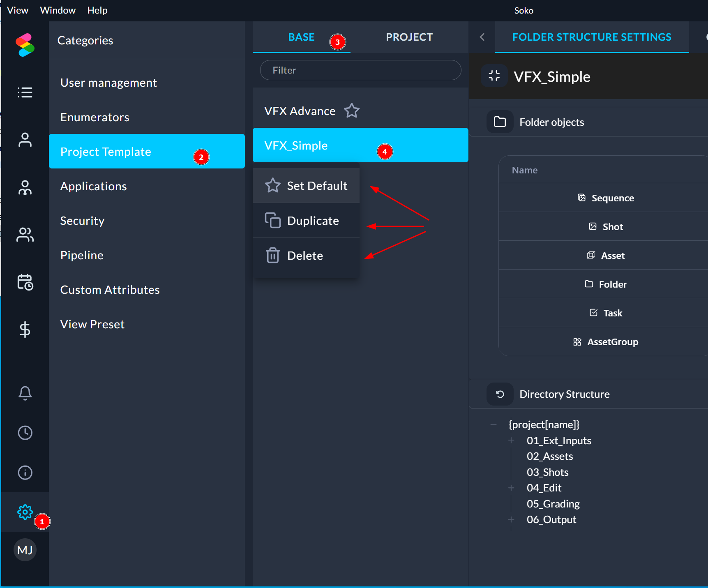Open the Help menu

tap(97, 10)
